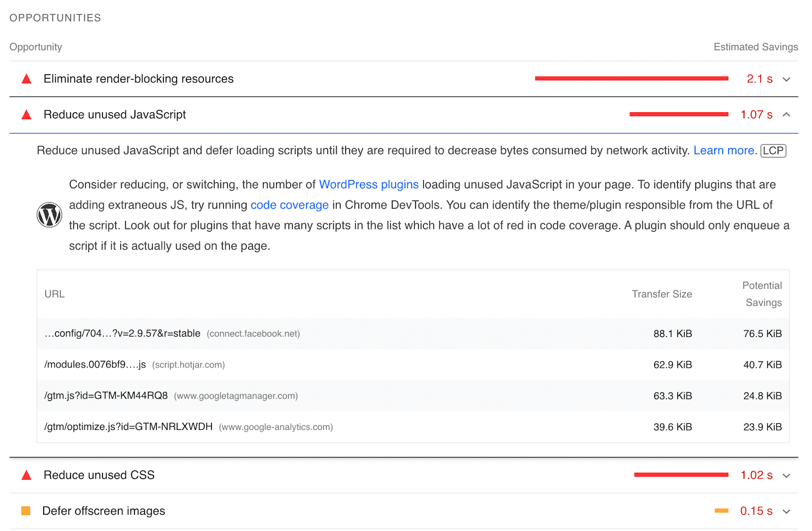Click the red triangle beside Eliminate render-blocking resources
The height and width of the screenshot is (531, 812).
26,79
